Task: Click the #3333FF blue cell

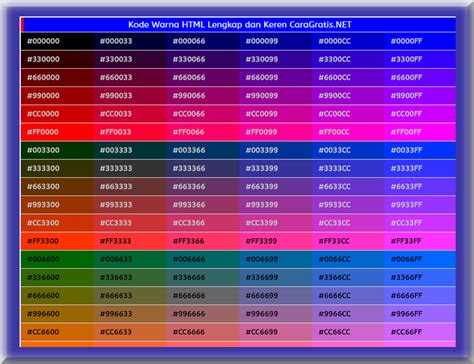Action: click(x=420, y=168)
